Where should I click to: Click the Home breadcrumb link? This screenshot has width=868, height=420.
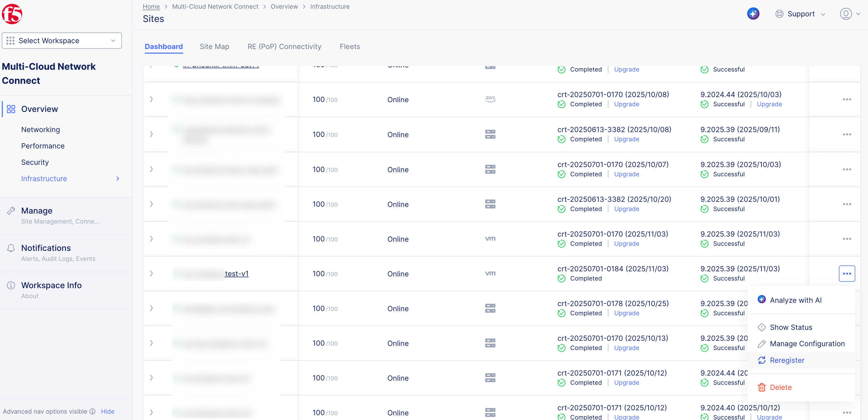pos(151,6)
